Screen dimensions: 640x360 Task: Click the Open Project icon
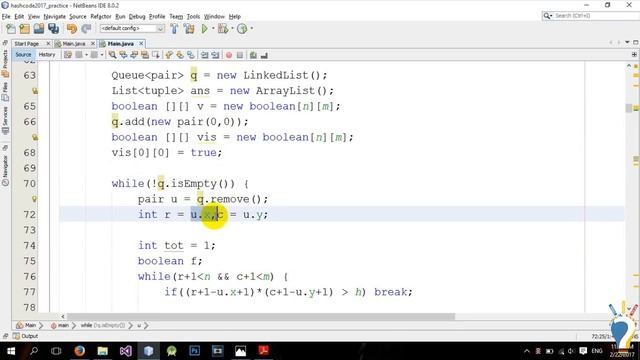pos(39,29)
